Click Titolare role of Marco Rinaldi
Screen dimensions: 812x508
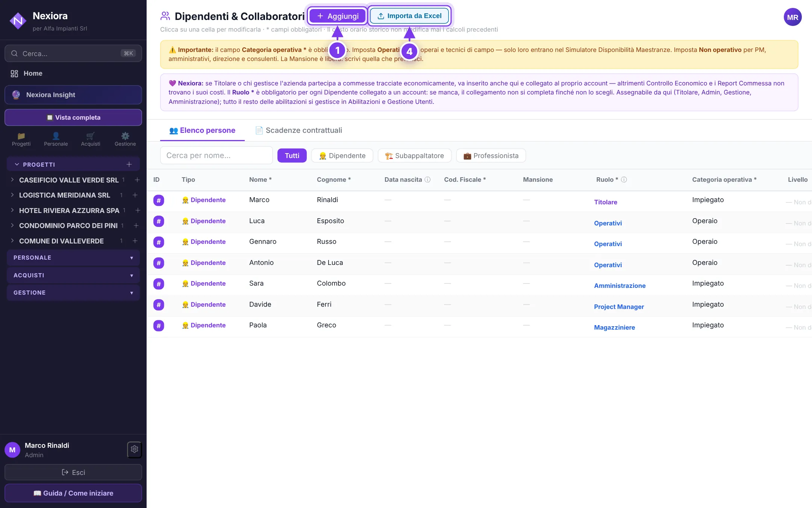point(606,202)
